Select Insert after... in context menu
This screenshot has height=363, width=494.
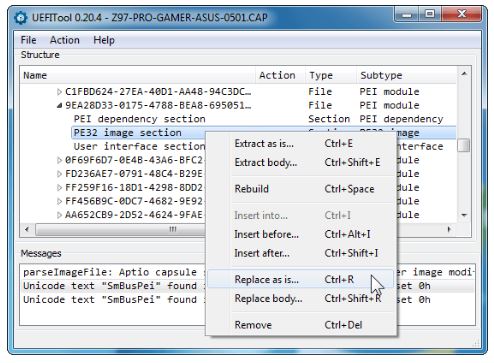tap(302, 253)
